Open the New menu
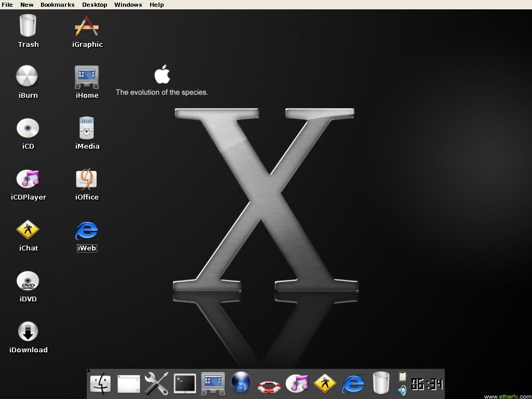 [x=27, y=5]
